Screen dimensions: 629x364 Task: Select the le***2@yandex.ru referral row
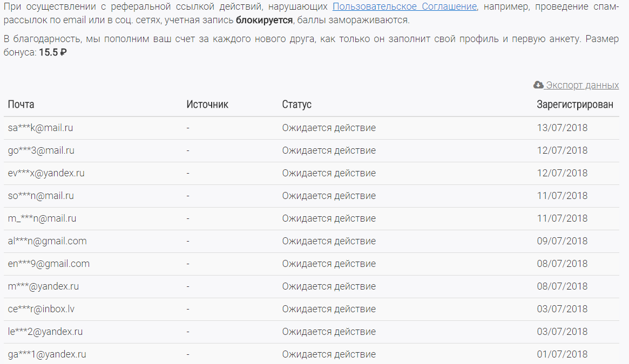pos(45,332)
